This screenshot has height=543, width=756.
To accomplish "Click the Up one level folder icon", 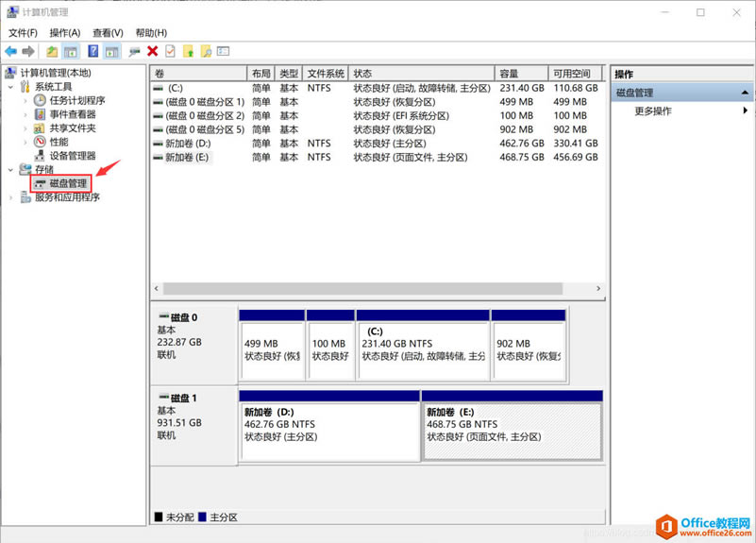I will click(52, 51).
